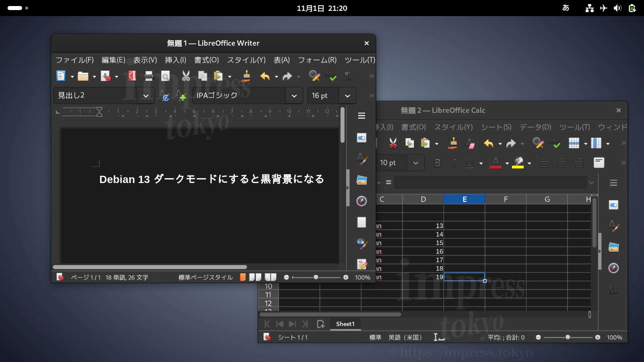Click Clear Direct Formatting icon in Calc

pyautogui.click(x=470, y=143)
